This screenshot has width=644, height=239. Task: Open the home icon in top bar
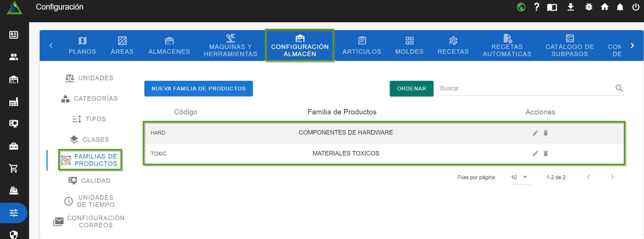pos(605,7)
